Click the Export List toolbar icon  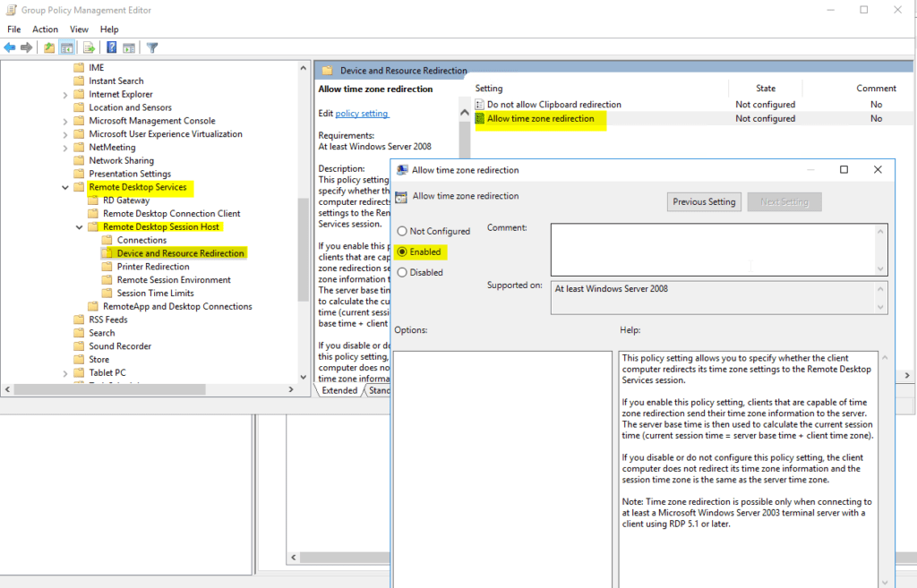tap(89, 47)
